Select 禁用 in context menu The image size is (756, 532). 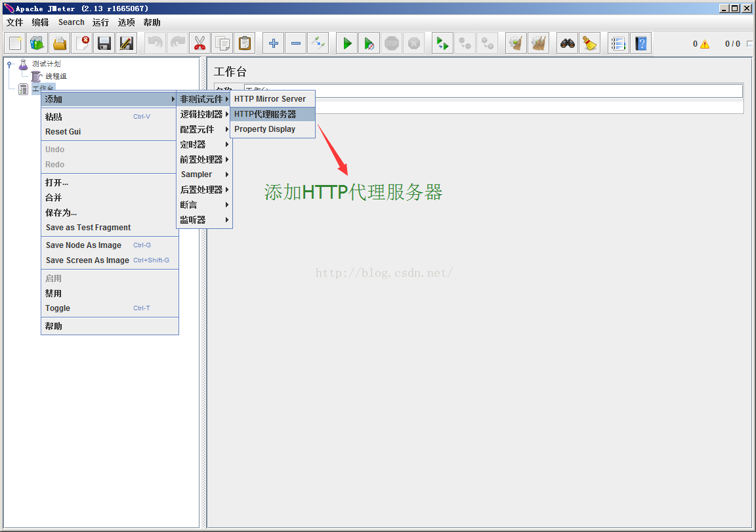click(110, 293)
